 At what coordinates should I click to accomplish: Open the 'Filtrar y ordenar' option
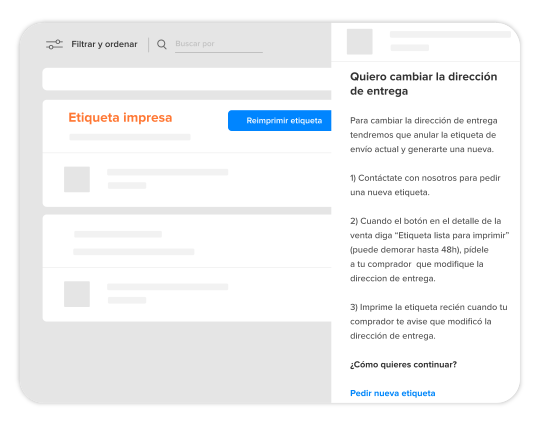click(x=104, y=44)
